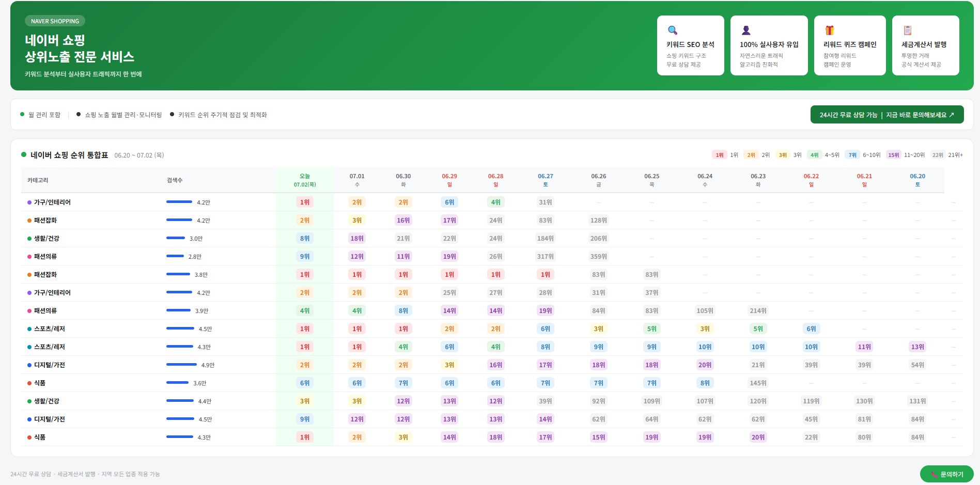
Task: Click the 45위 cell in the 디지털/가전 row
Action: 812,419
